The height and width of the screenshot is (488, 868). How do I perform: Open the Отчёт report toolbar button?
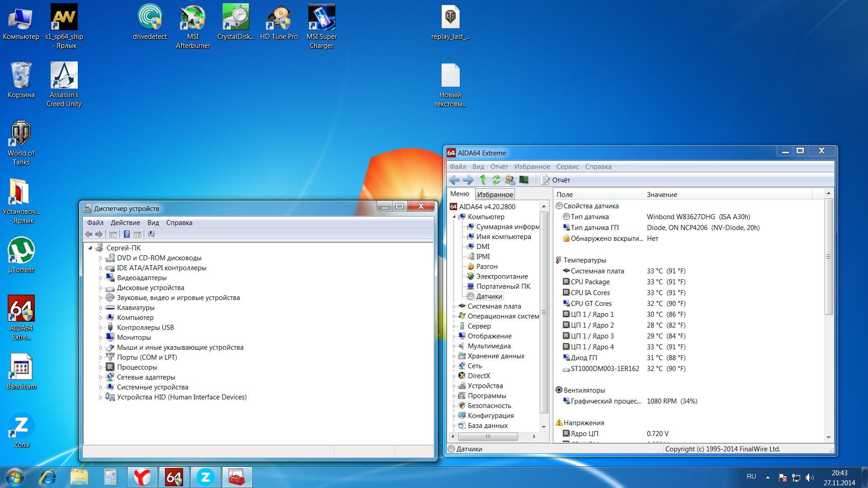tap(556, 180)
